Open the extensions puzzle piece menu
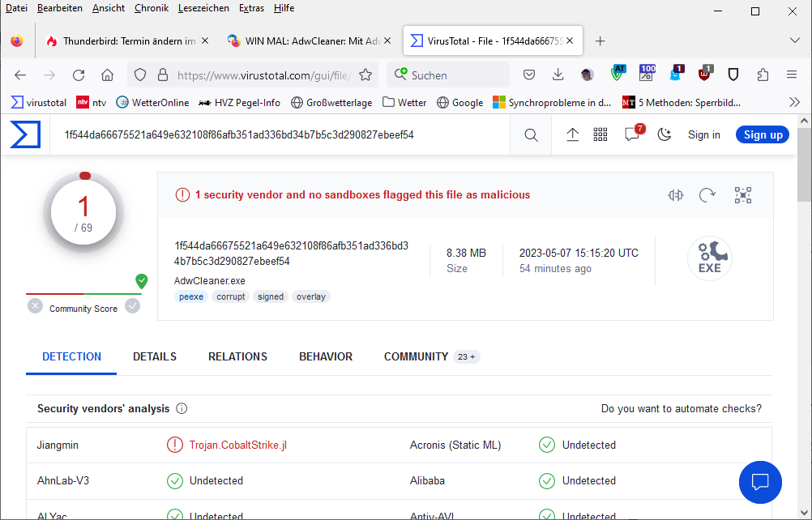The height and width of the screenshot is (520, 812). coord(763,75)
